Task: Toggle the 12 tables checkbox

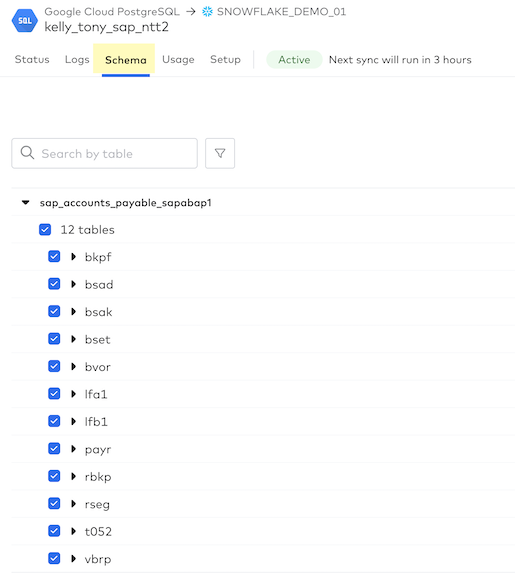Action: (45, 230)
